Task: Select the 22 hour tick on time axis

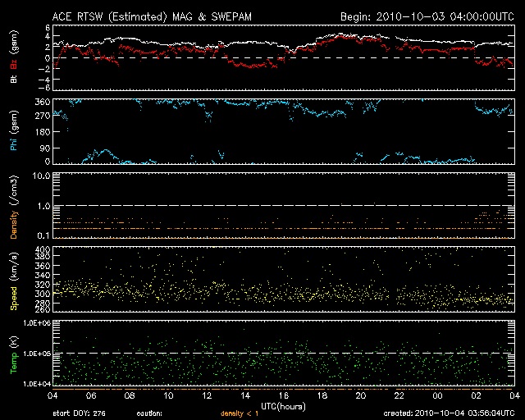Action: tap(399, 395)
